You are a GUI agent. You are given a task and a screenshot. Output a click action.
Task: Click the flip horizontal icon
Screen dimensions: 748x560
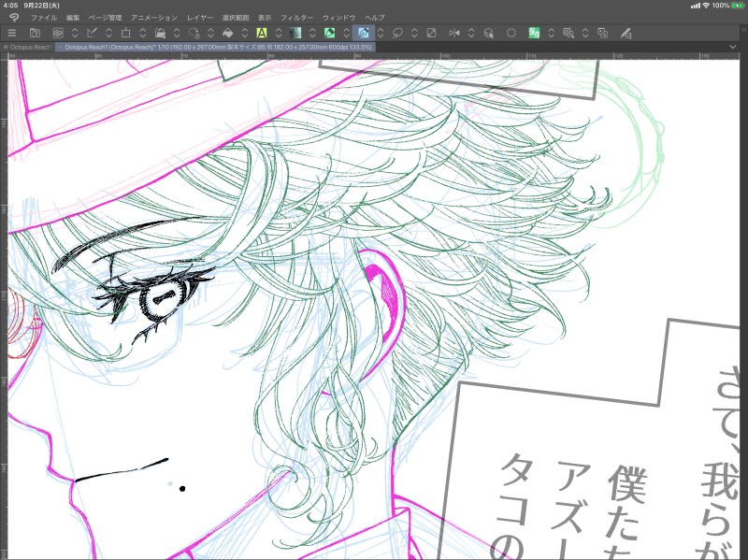pyautogui.click(x=454, y=33)
